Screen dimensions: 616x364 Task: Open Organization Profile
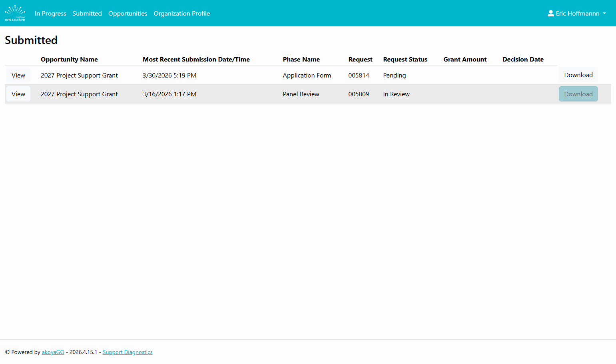click(x=181, y=13)
